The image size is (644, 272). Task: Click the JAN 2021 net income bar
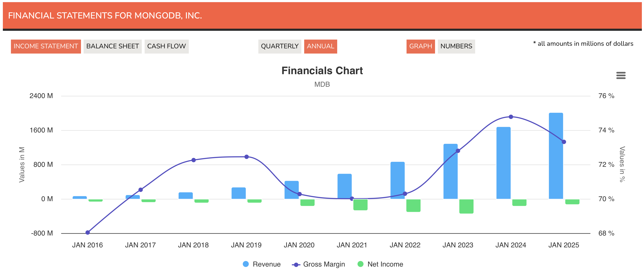point(360,205)
